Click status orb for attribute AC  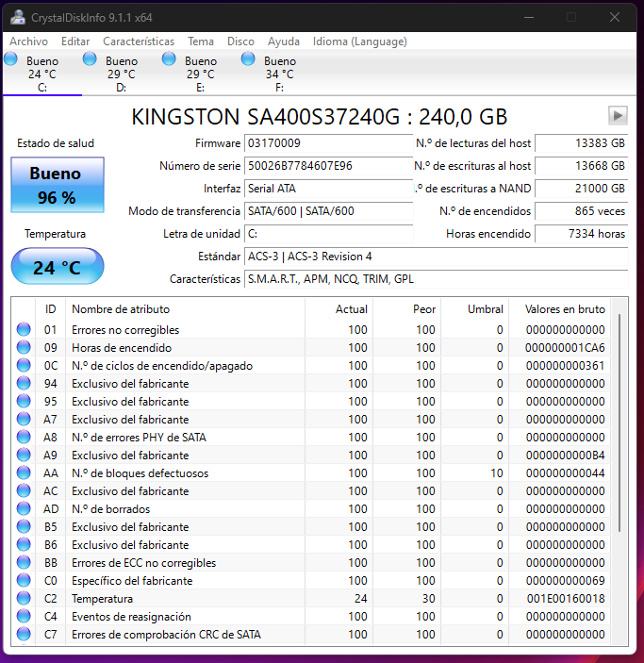click(x=24, y=490)
